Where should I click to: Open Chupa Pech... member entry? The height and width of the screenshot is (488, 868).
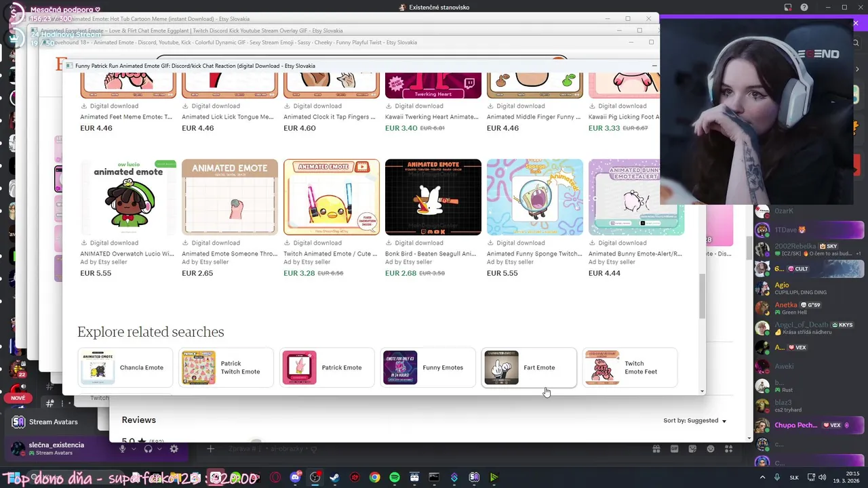coord(810,425)
